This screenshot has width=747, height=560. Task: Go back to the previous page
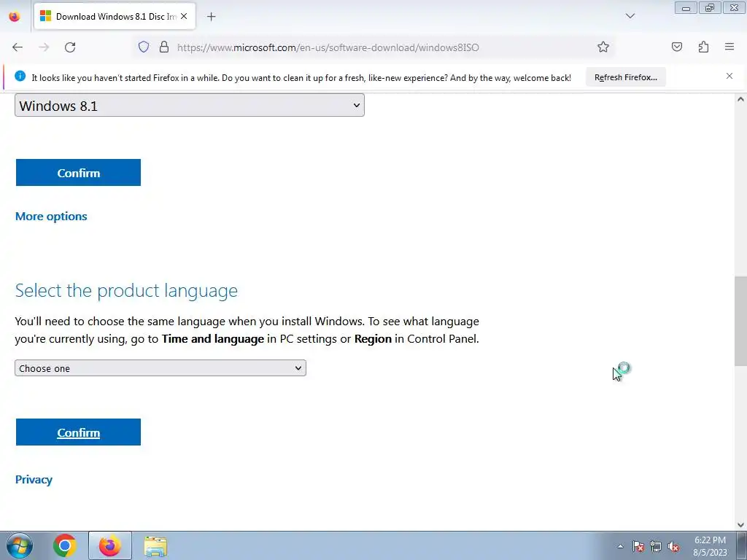click(x=18, y=47)
